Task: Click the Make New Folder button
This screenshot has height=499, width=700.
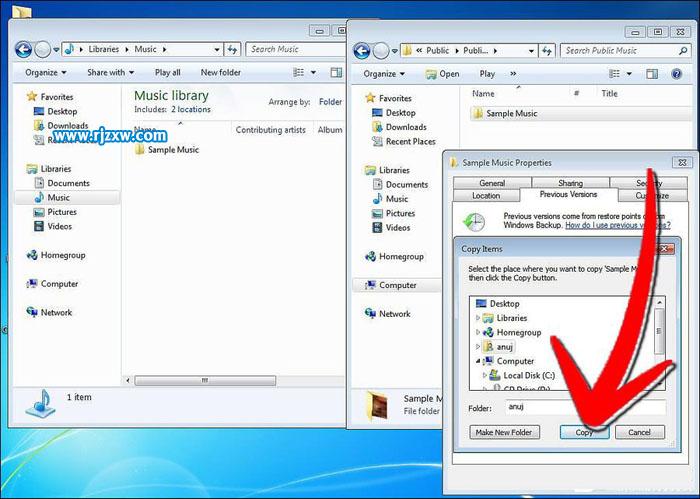Action: click(x=505, y=432)
